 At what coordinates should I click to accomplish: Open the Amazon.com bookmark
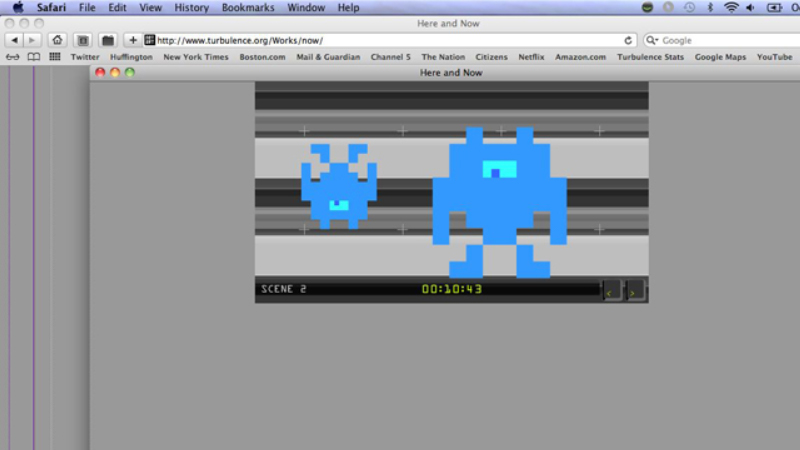coord(580,57)
